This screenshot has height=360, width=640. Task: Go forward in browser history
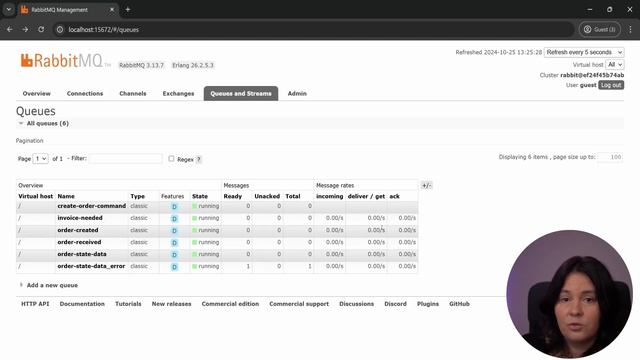[x=25, y=29]
